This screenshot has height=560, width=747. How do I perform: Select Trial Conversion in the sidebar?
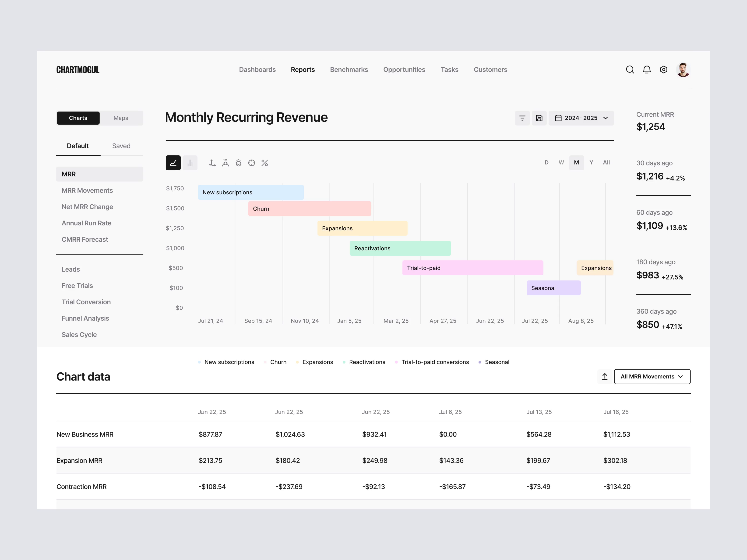tap(86, 302)
